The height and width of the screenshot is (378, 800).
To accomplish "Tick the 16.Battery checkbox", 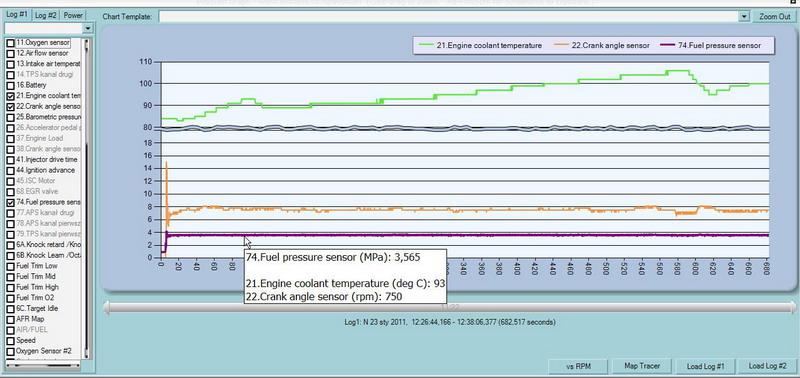I will click(10, 85).
